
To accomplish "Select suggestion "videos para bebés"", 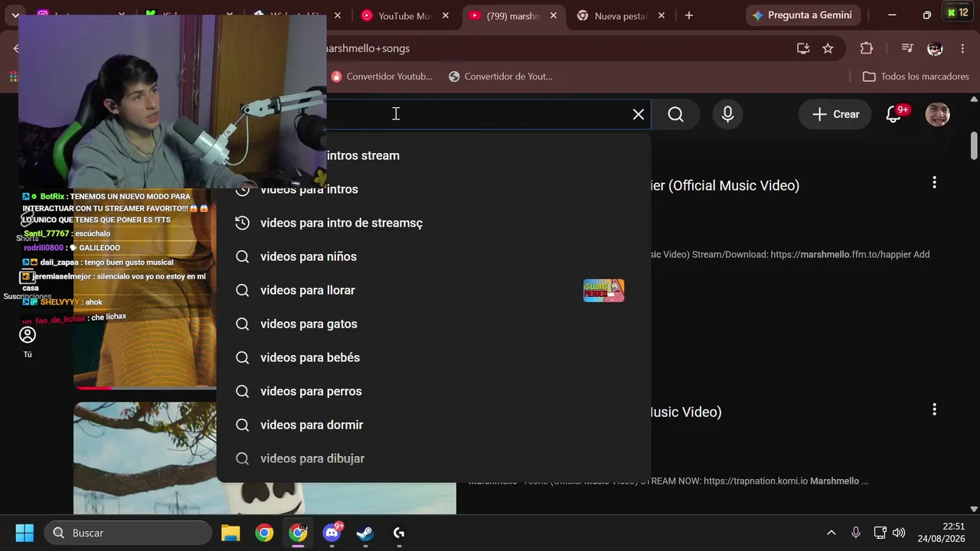I will pos(433,357).
